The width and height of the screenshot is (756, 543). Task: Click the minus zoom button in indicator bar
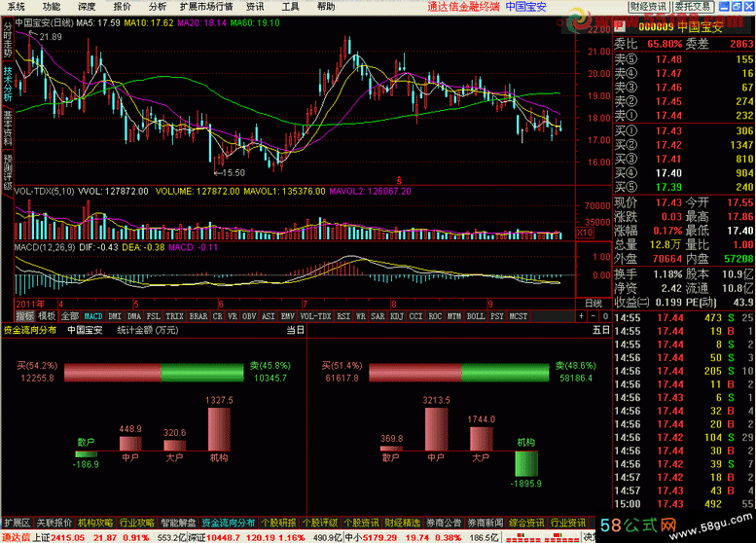tap(594, 316)
